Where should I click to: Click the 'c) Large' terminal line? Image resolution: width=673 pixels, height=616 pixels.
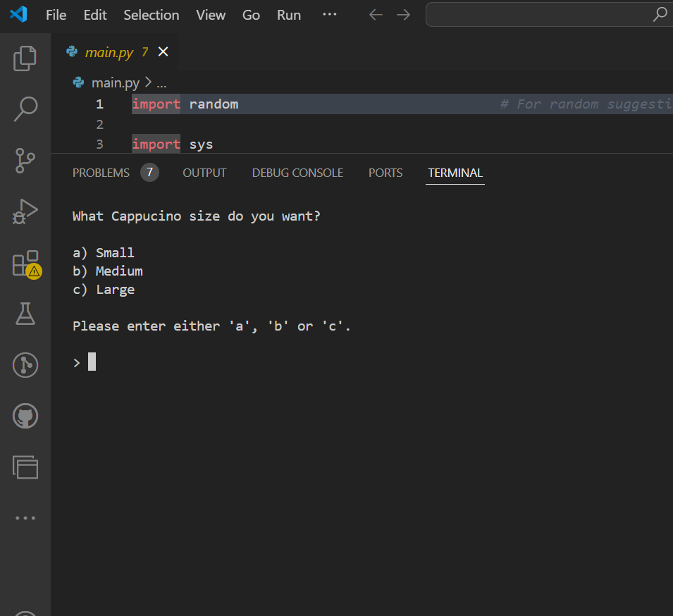coord(104,290)
